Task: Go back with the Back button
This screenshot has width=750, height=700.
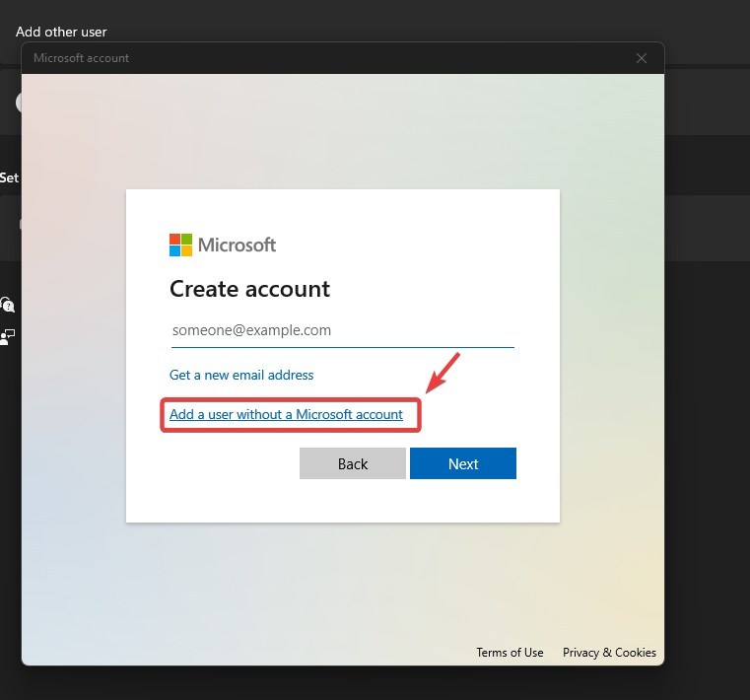Action: point(353,463)
